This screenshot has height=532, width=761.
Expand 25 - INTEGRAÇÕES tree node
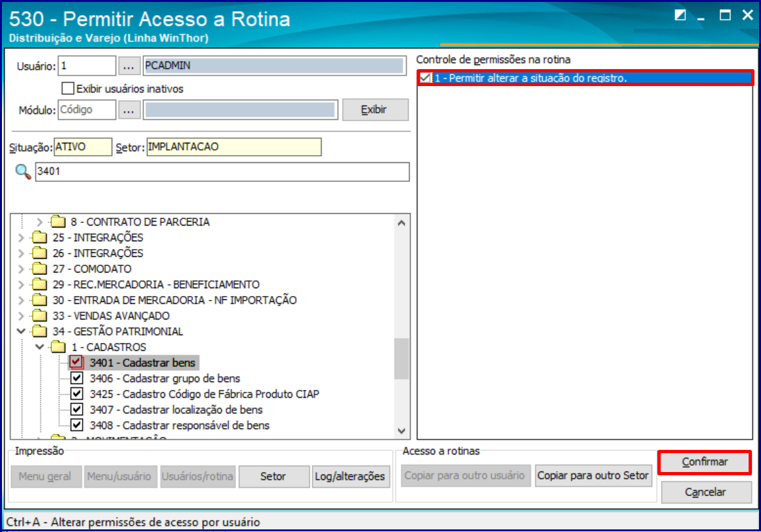tap(21, 238)
